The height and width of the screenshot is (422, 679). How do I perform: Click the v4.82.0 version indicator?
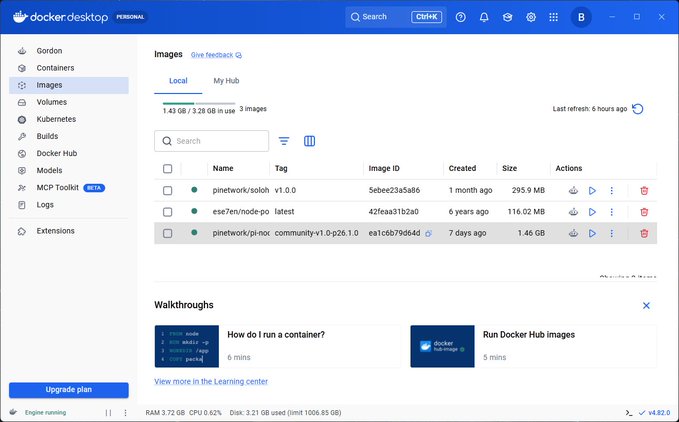pos(655,413)
